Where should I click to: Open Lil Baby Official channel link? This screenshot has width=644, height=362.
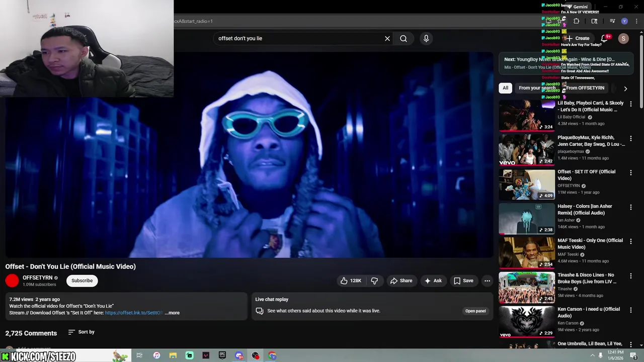[572, 117]
